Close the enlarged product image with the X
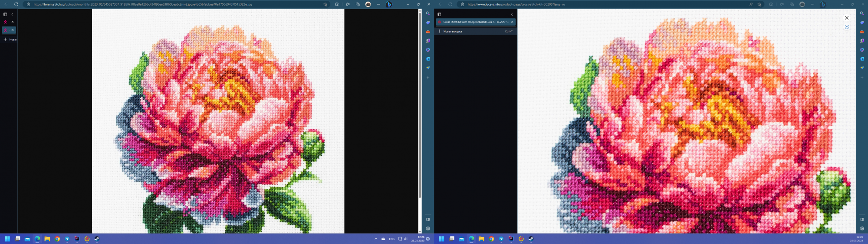 (x=847, y=18)
